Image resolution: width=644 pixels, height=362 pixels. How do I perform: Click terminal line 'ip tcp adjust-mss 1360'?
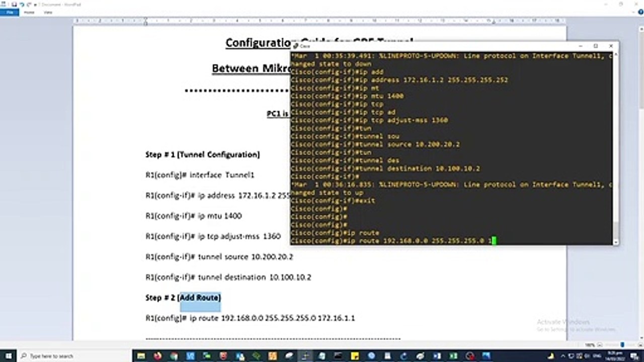coord(369,120)
